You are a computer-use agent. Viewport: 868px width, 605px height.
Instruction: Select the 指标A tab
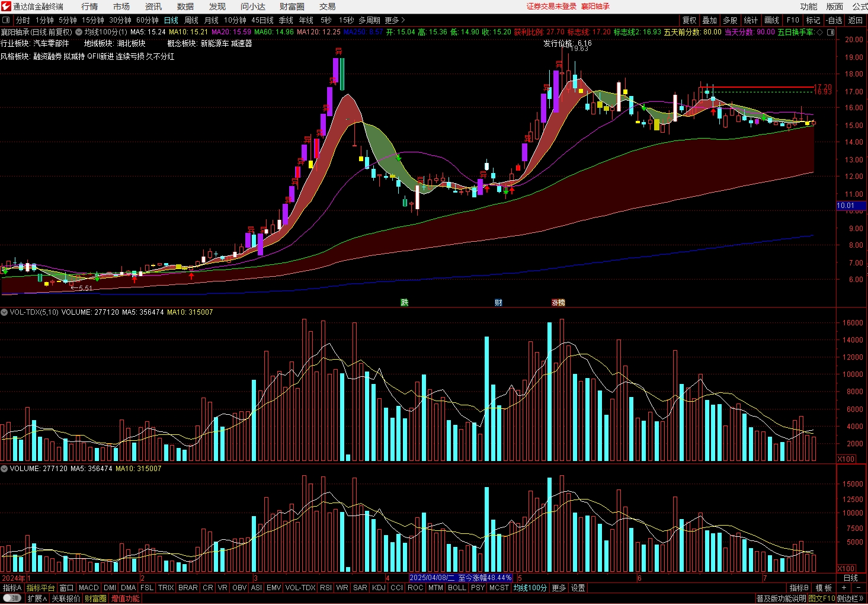pyautogui.click(x=12, y=588)
